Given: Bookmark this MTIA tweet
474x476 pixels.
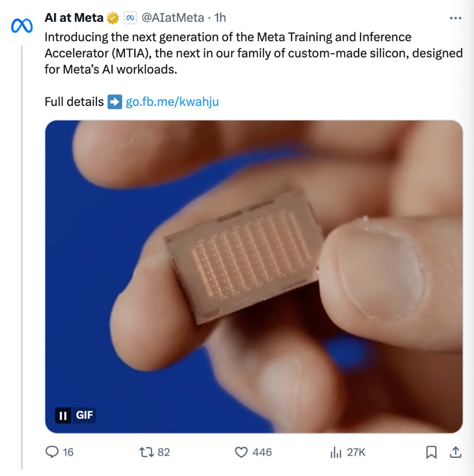Looking at the screenshot, I should pos(431,452).
